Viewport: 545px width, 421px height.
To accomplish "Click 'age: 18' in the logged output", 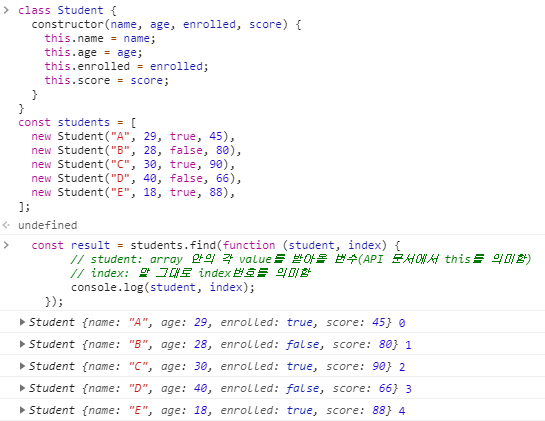I will point(184,410).
